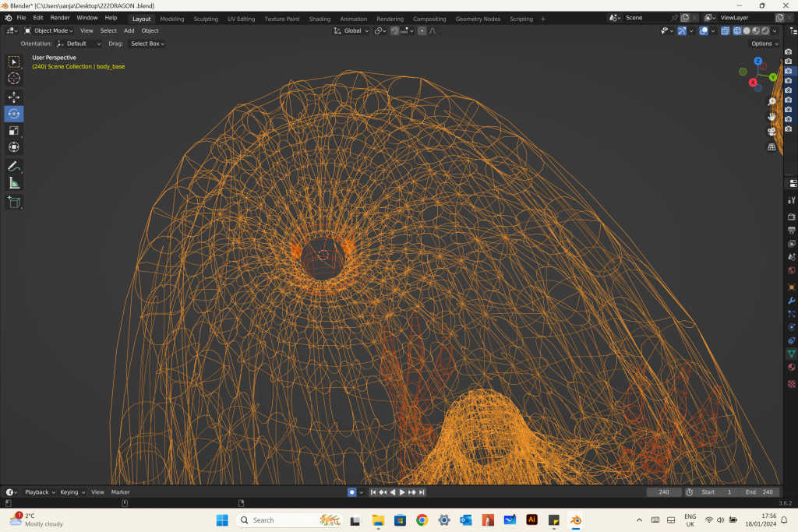Select the Scale tool

[x=14, y=131]
